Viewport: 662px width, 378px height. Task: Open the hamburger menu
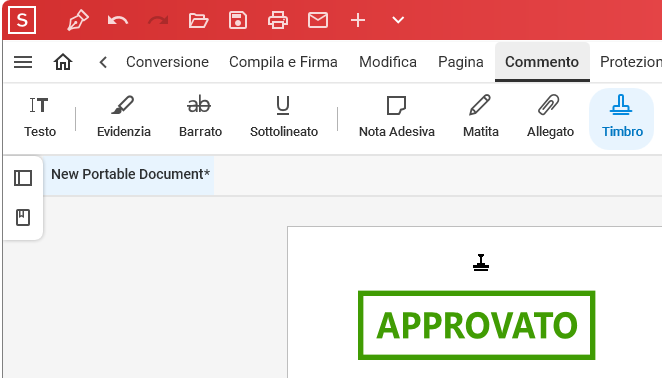[23, 62]
